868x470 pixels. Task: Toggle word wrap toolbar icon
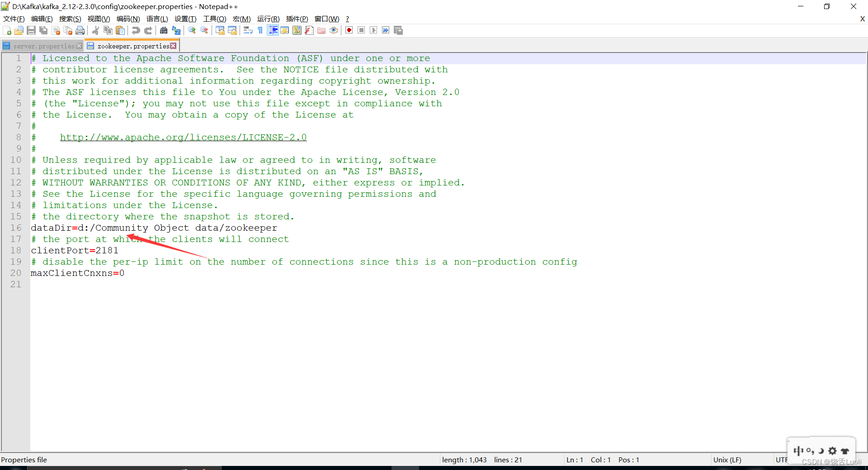click(248, 30)
